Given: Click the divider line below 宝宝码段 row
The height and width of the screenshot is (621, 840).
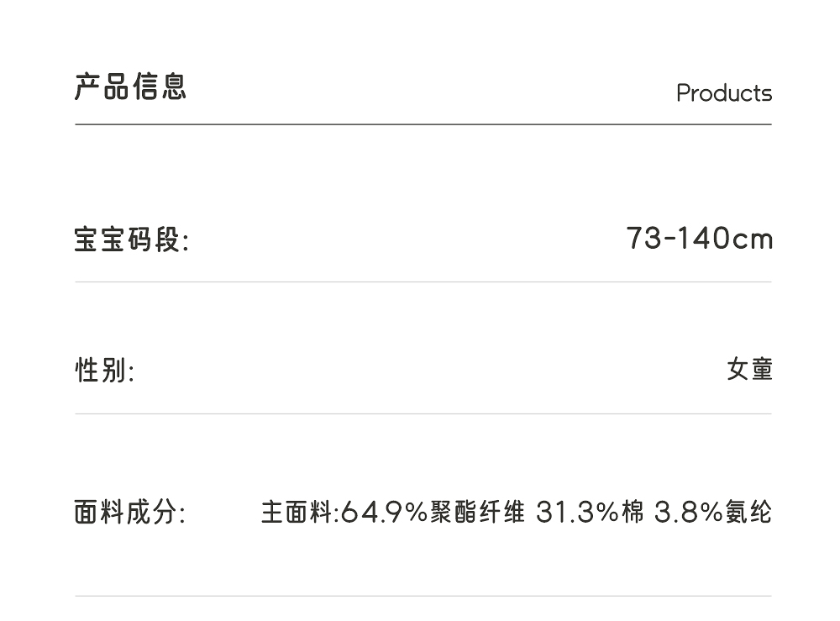Looking at the screenshot, I should point(423,282).
